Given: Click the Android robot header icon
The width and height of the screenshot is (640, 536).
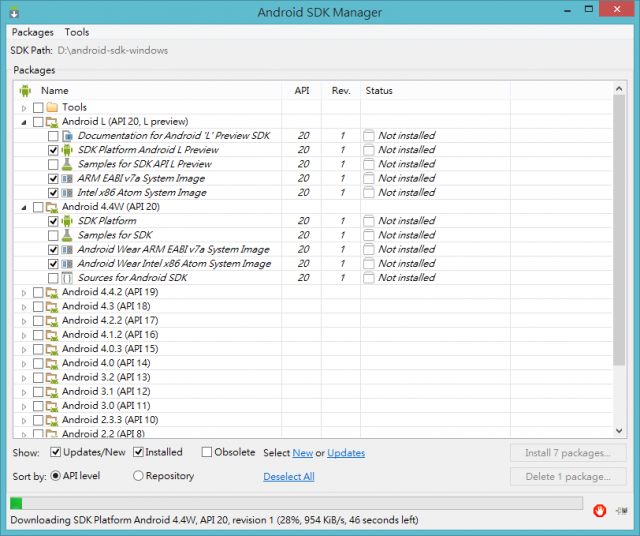Looking at the screenshot, I should pyautogui.click(x=25, y=90).
